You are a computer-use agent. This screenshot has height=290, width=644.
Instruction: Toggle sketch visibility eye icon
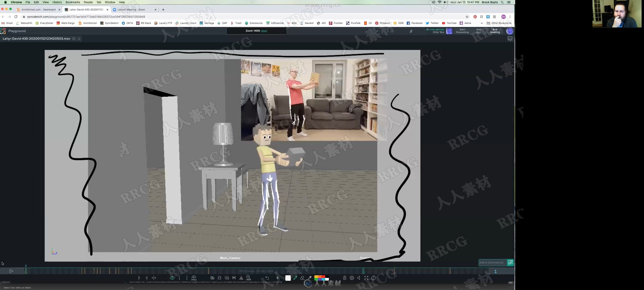pyautogui.click(x=212, y=278)
